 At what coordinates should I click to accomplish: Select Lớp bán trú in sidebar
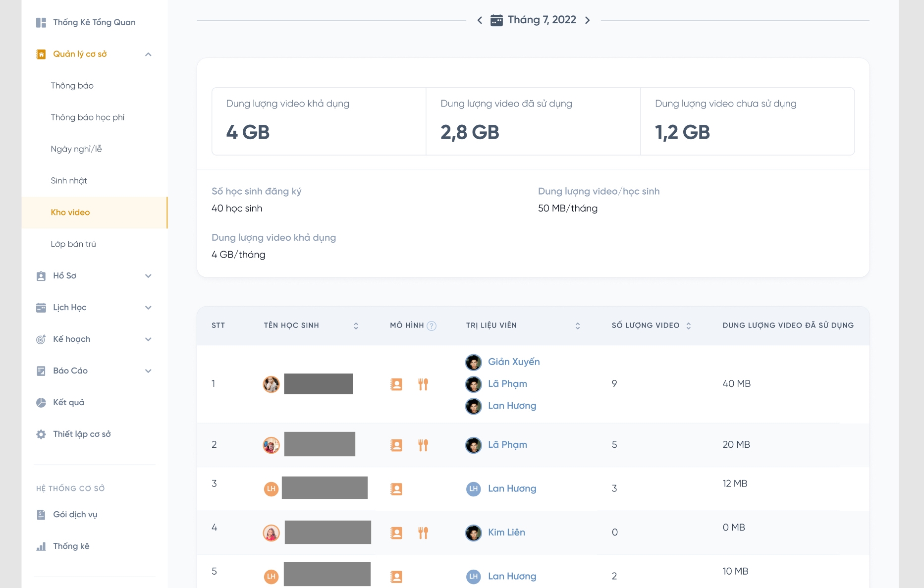click(x=73, y=244)
